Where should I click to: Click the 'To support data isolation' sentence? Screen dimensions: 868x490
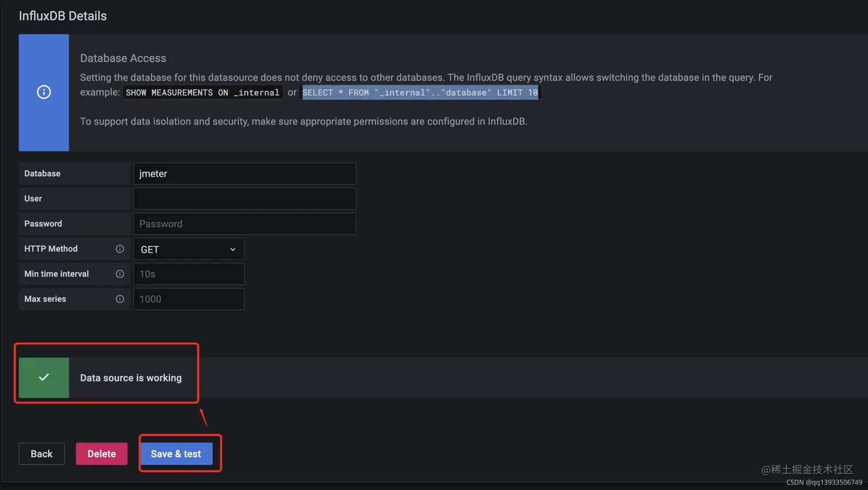304,122
